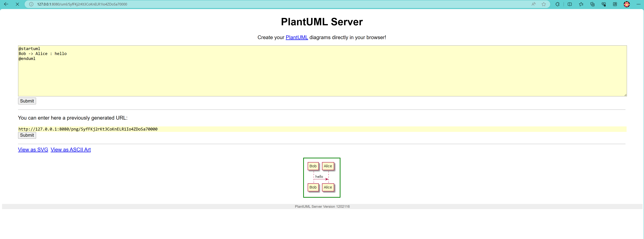Submit the diagram source text
Image resolution: width=644 pixels, height=239 pixels.
click(x=27, y=101)
